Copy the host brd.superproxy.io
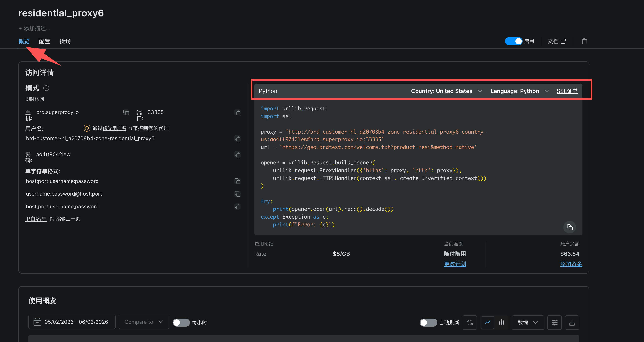644x342 pixels. 126,112
